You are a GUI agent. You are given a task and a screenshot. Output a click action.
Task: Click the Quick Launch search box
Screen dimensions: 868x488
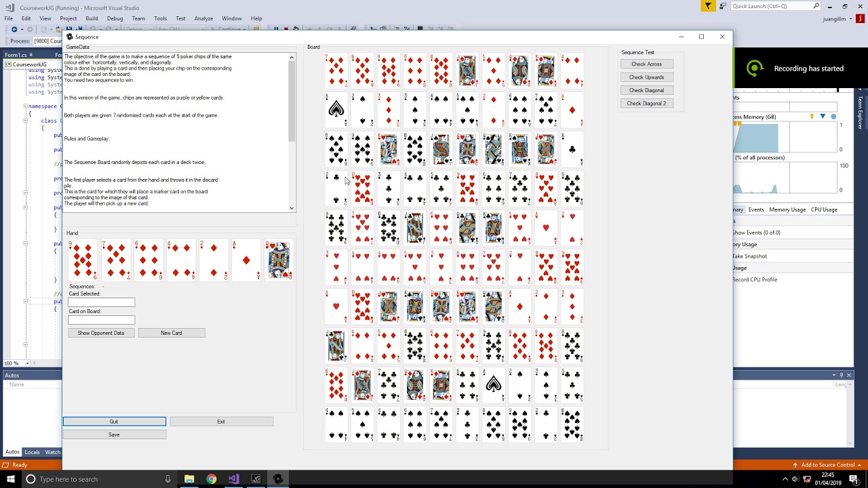click(x=776, y=6)
